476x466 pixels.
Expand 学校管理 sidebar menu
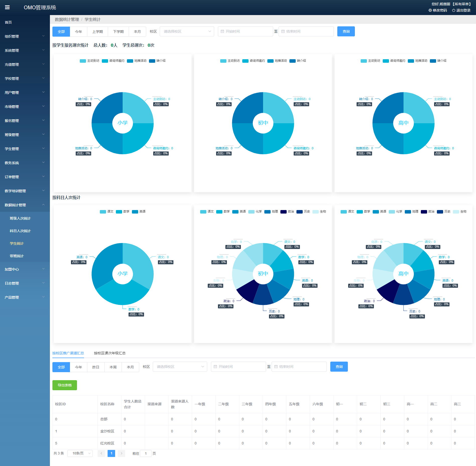tap(25, 79)
